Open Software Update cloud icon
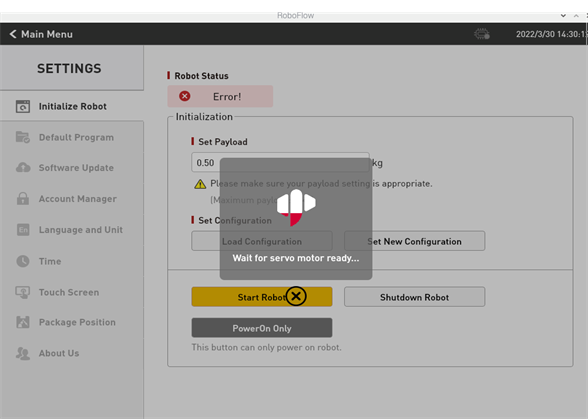The width and height of the screenshot is (588, 419). pos(23,168)
